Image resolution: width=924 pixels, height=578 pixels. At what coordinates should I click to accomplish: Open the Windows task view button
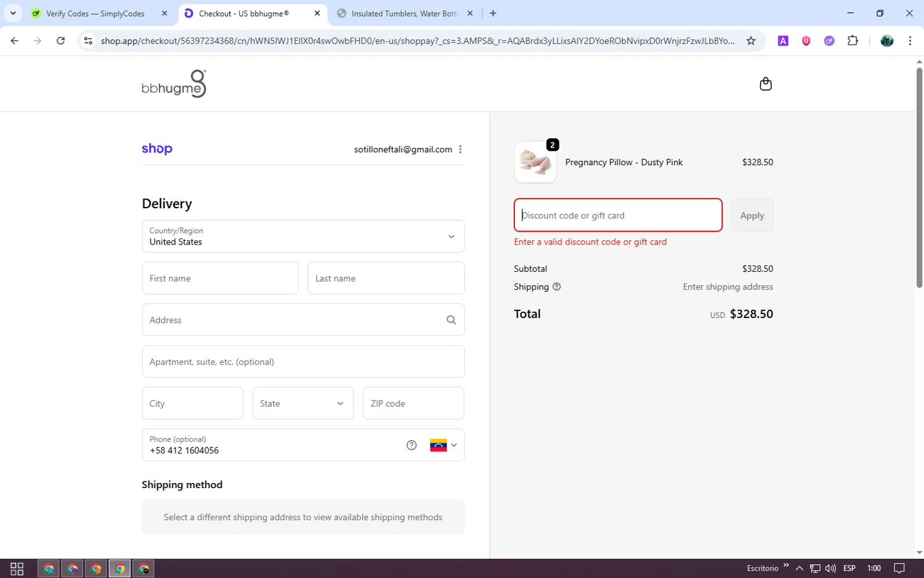[17, 568]
